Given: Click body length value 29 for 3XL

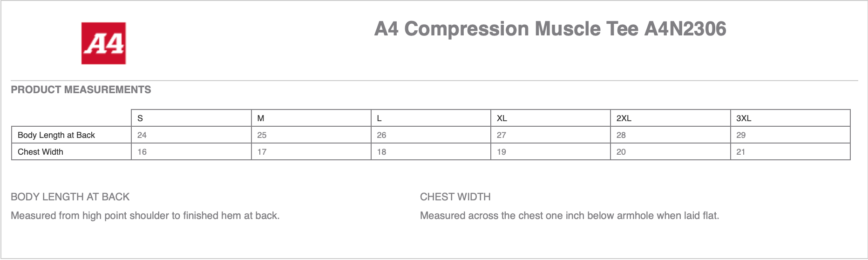Looking at the screenshot, I should point(741,135).
